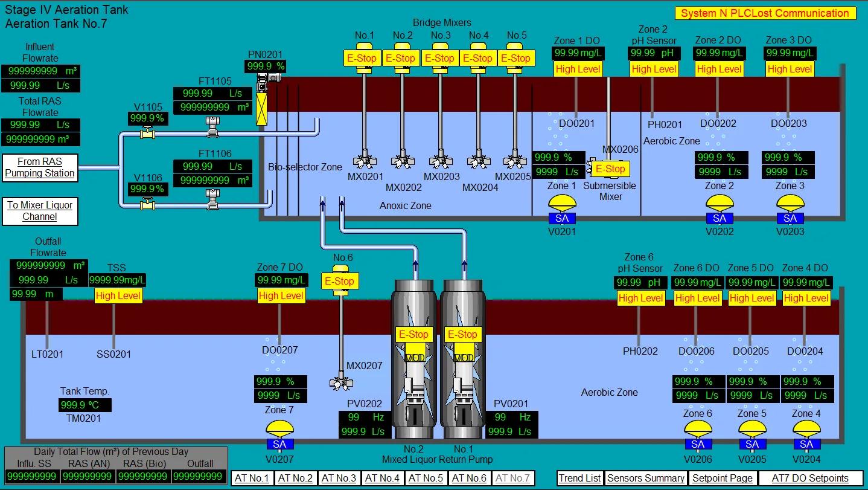Click the TSS High Level alarm indicator
The image size is (868, 490).
pos(118,296)
